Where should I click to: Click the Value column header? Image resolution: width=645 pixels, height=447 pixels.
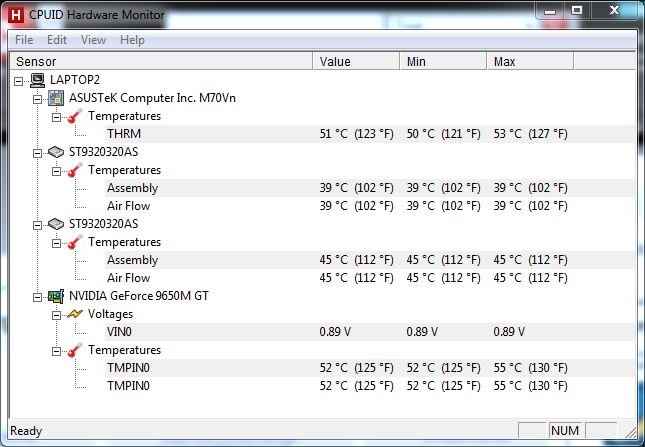[x=356, y=62]
